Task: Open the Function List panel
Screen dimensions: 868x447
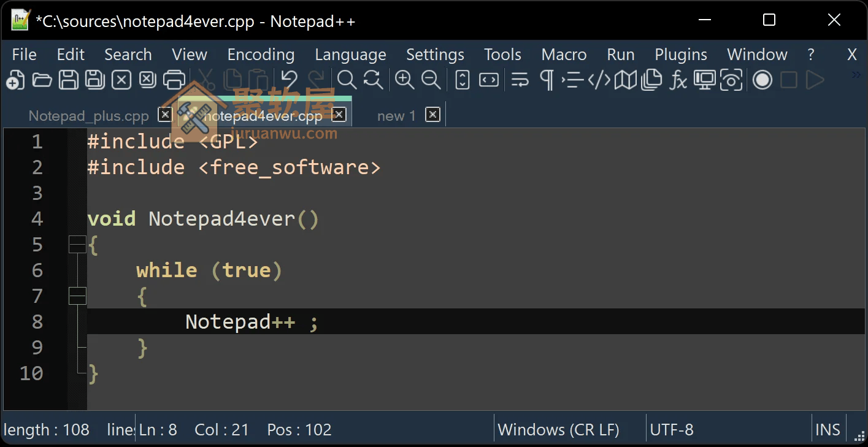Action: pos(677,80)
